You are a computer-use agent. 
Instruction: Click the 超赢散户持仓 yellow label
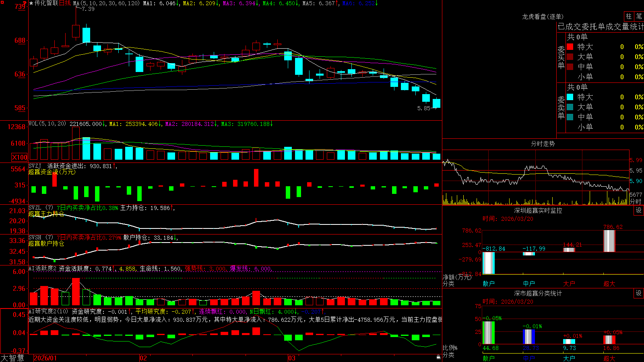[46, 243]
